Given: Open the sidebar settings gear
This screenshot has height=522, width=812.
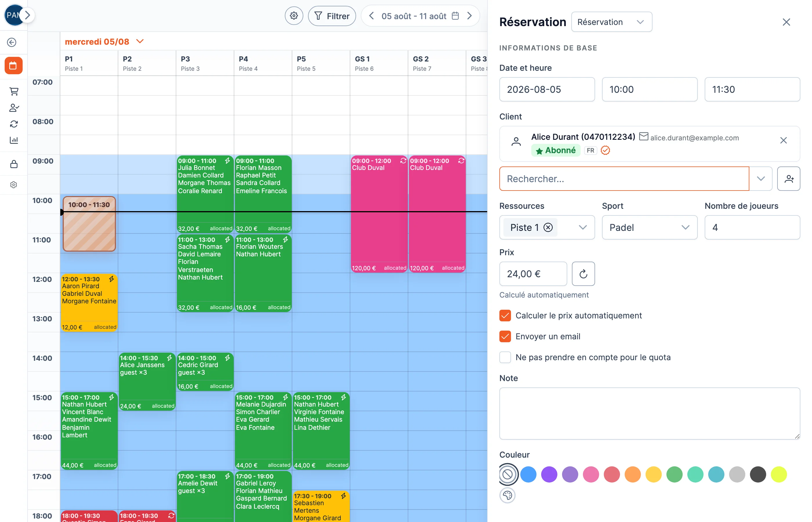Looking at the screenshot, I should click(x=14, y=185).
